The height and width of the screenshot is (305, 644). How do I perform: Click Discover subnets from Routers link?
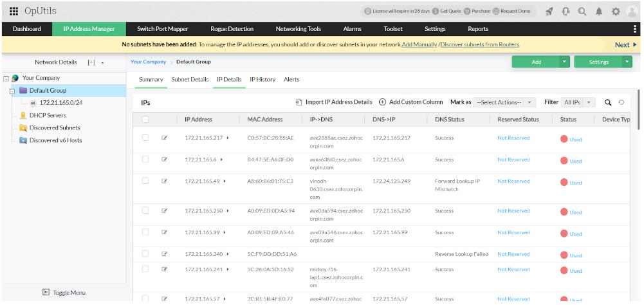click(x=480, y=44)
